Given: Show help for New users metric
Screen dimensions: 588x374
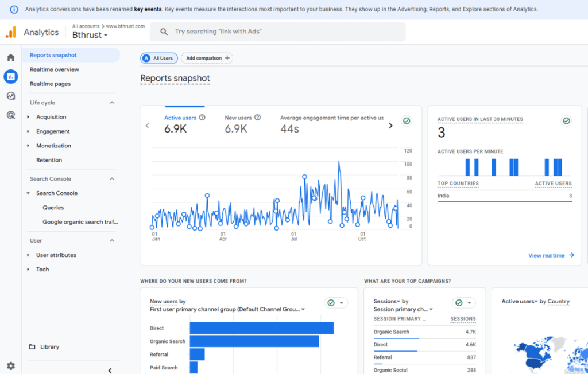Looking at the screenshot, I should 257,117.
